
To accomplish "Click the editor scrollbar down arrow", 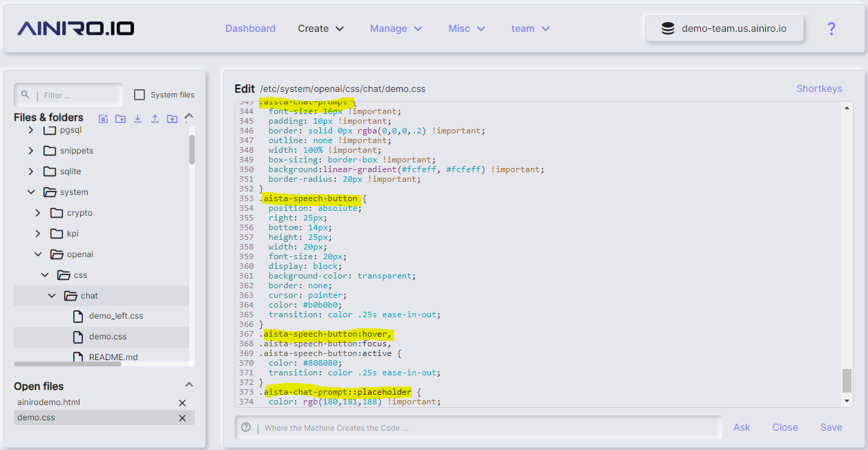I will click(x=847, y=400).
